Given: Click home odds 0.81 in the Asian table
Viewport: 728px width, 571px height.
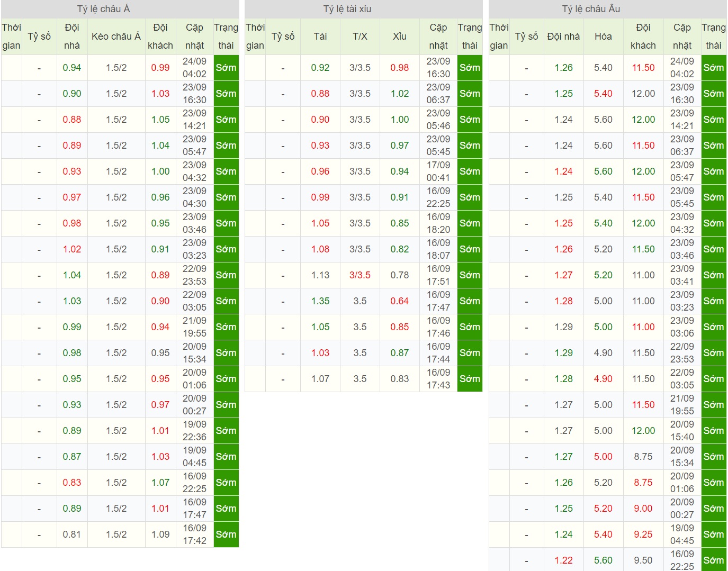Looking at the screenshot, I should point(72,534).
